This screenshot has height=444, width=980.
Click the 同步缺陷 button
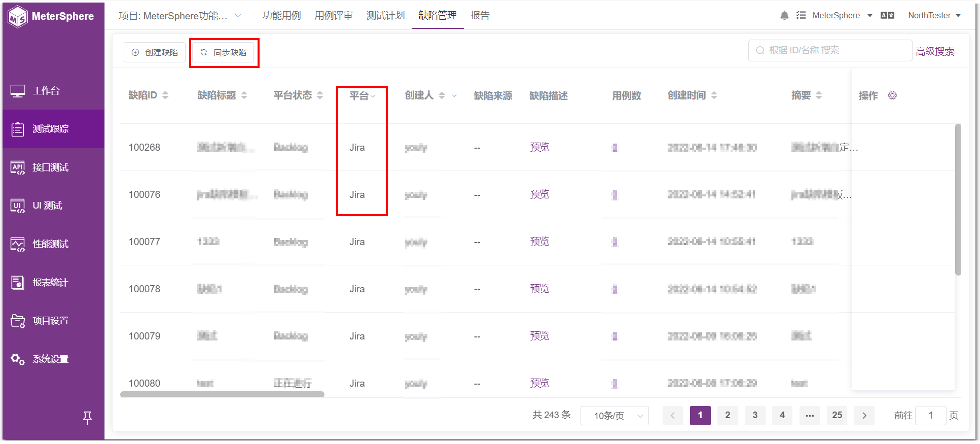(223, 52)
